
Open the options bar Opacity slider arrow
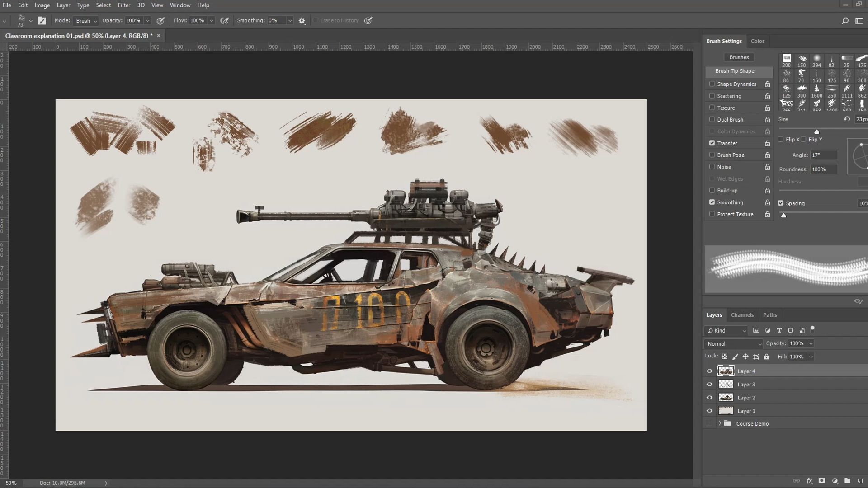click(147, 21)
